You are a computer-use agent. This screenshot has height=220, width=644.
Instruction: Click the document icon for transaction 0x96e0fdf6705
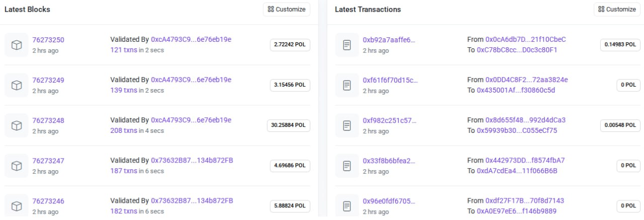347,206
